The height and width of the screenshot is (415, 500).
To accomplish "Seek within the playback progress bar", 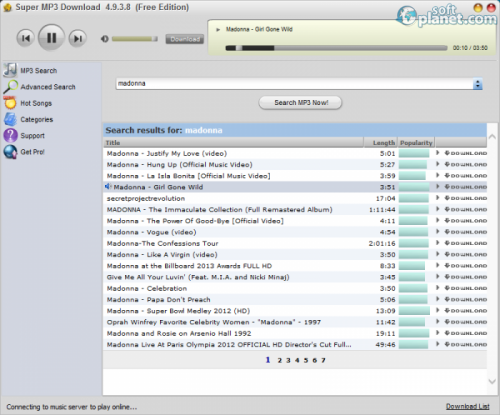I will point(336,48).
